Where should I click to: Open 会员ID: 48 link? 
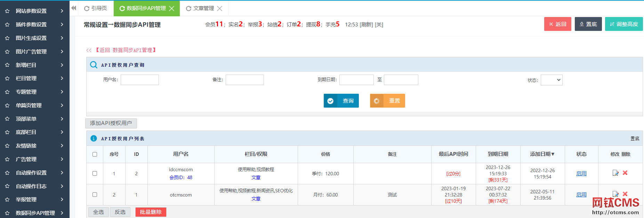pos(181,177)
